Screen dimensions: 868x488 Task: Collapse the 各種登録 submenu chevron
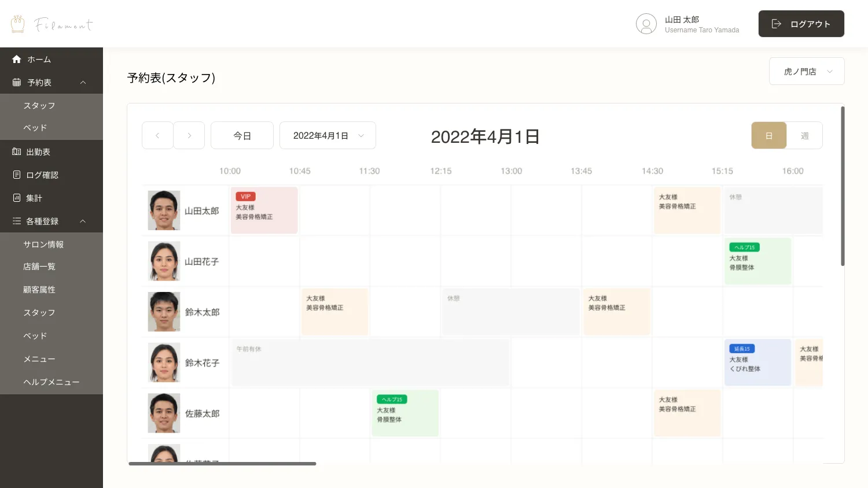click(x=83, y=221)
